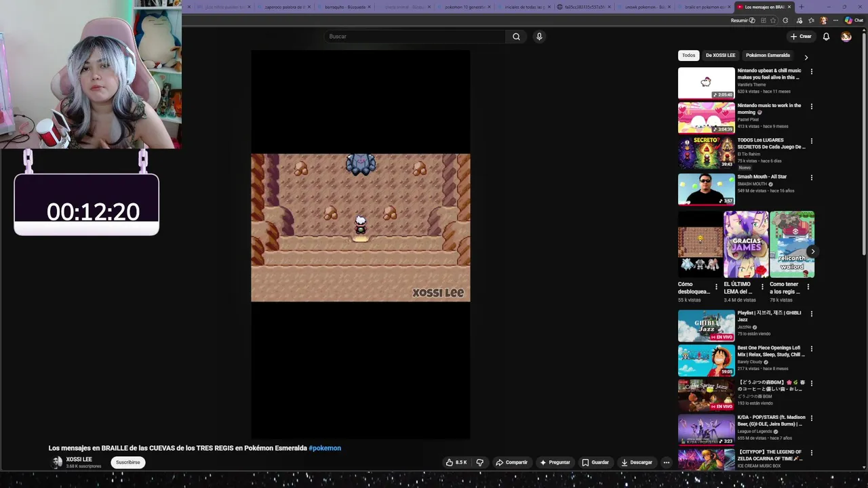868x488 pixels.
Task: Click browser refresh-style circular icon
Action: [x=785, y=20]
